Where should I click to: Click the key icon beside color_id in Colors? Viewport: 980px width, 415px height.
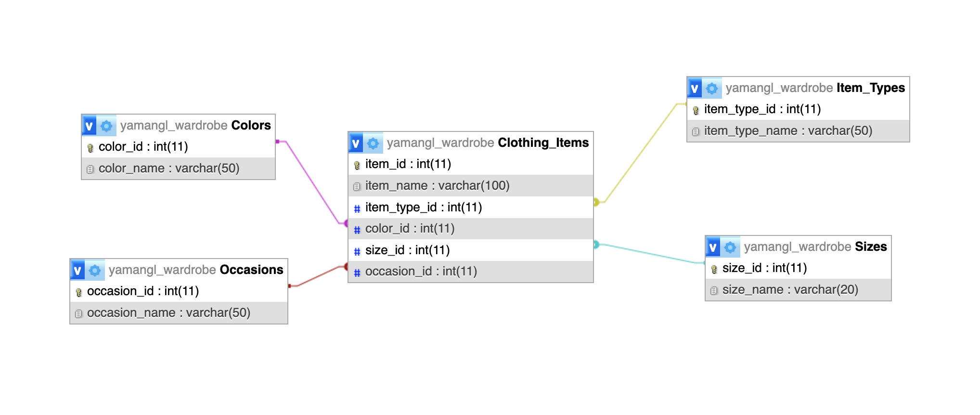pos(90,148)
